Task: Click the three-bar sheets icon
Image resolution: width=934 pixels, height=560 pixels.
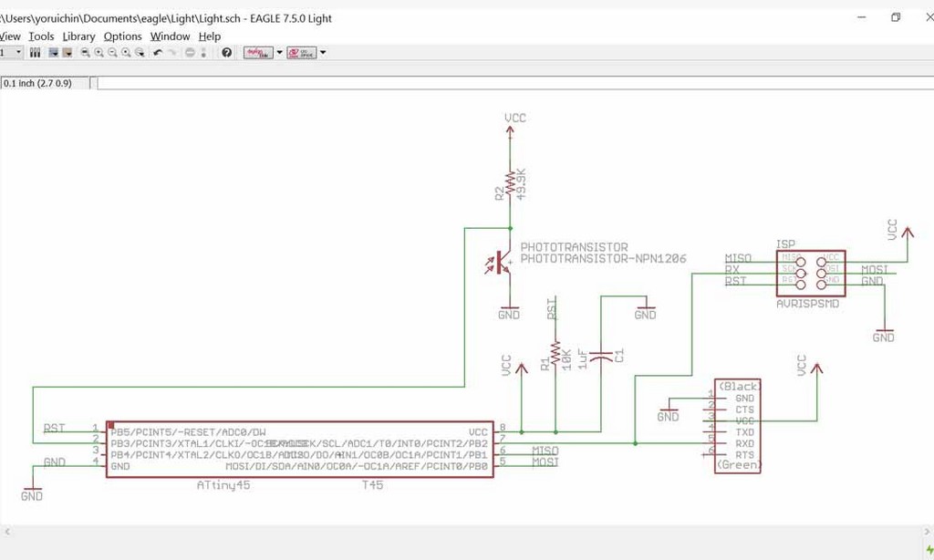Action: click(36, 52)
